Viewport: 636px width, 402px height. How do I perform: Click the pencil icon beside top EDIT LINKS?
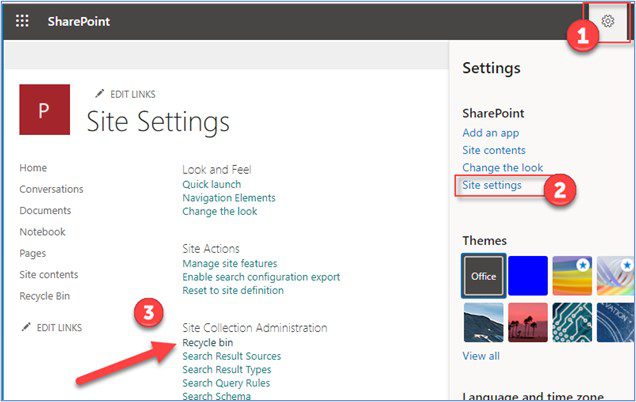(99, 94)
